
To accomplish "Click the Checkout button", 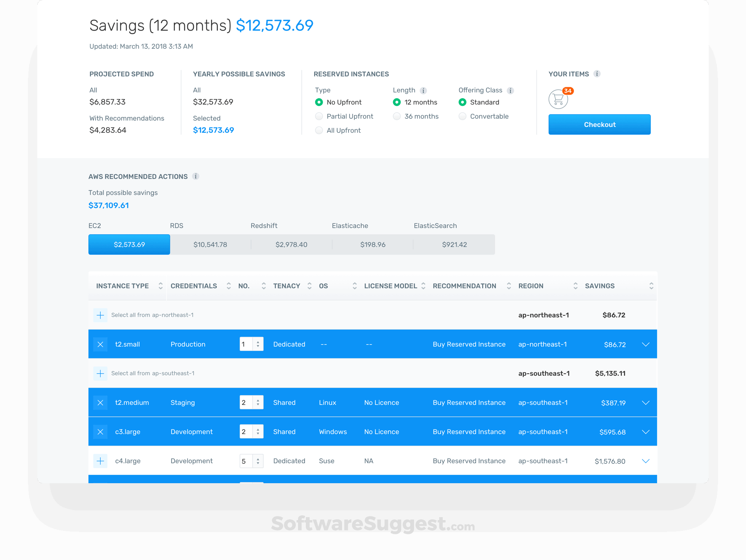I will pyautogui.click(x=599, y=124).
